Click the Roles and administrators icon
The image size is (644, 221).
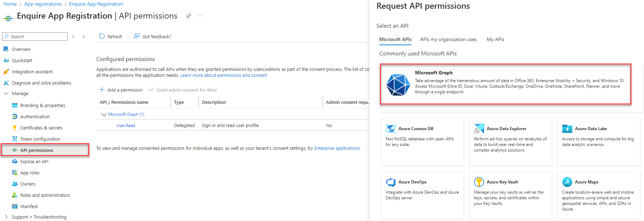[x=14, y=195]
